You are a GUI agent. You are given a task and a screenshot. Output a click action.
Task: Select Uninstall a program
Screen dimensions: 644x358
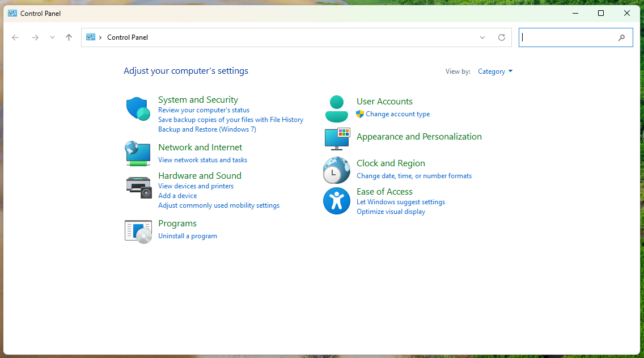coord(188,236)
